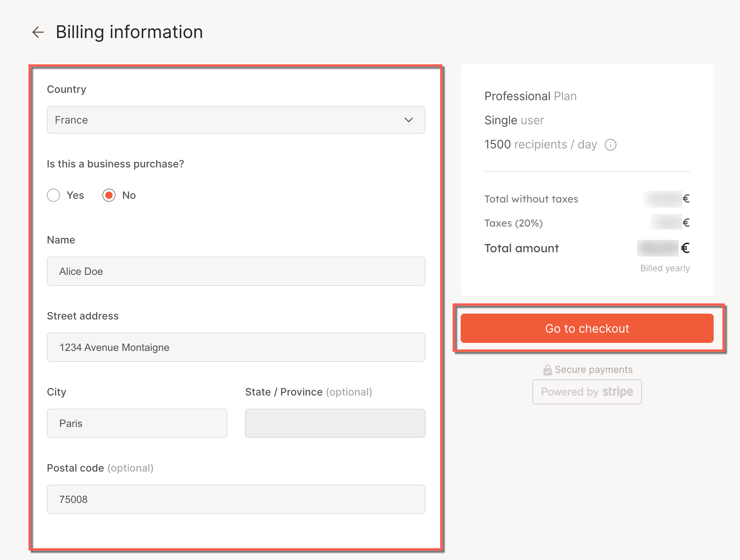The image size is (740, 560).
Task: Click the Secure payments lock icon
Action: [x=547, y=370]
